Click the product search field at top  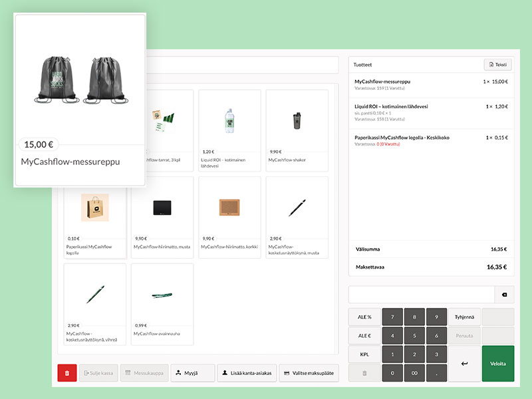[242, 65]
